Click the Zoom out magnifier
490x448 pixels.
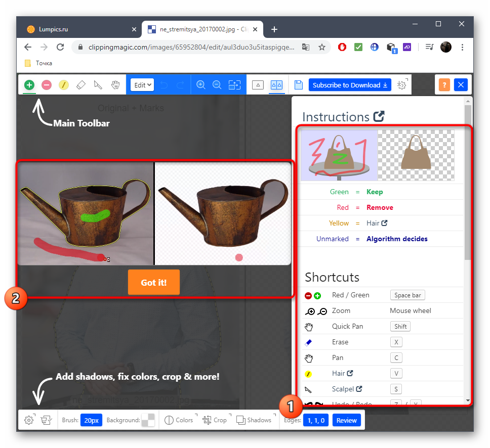coord(217,85)
